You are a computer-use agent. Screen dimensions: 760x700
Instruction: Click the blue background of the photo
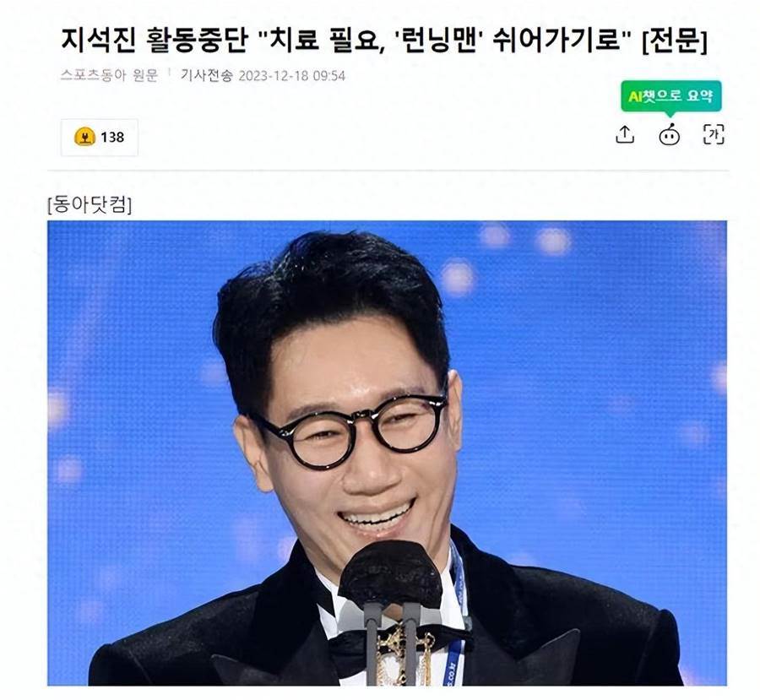(605, 388)
